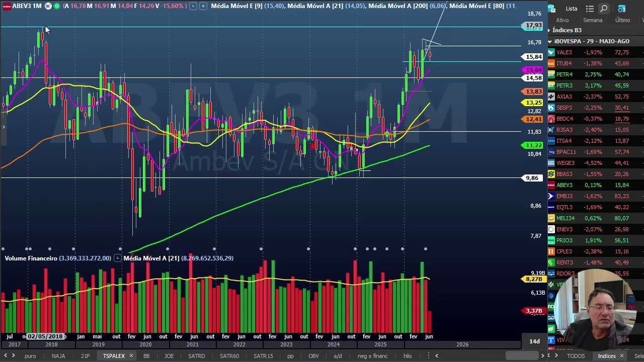Open the watchlist column settings icon
The image size is (644, 362).
pos(622,9)
